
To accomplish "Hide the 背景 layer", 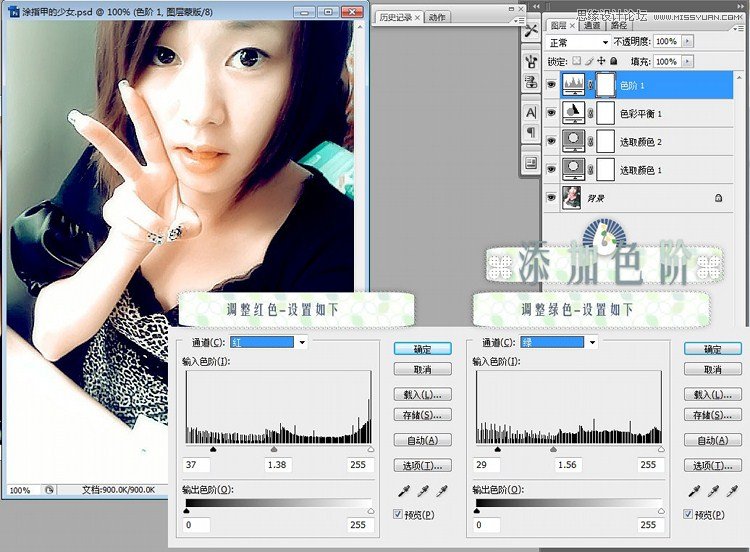I will pos(551,198).
